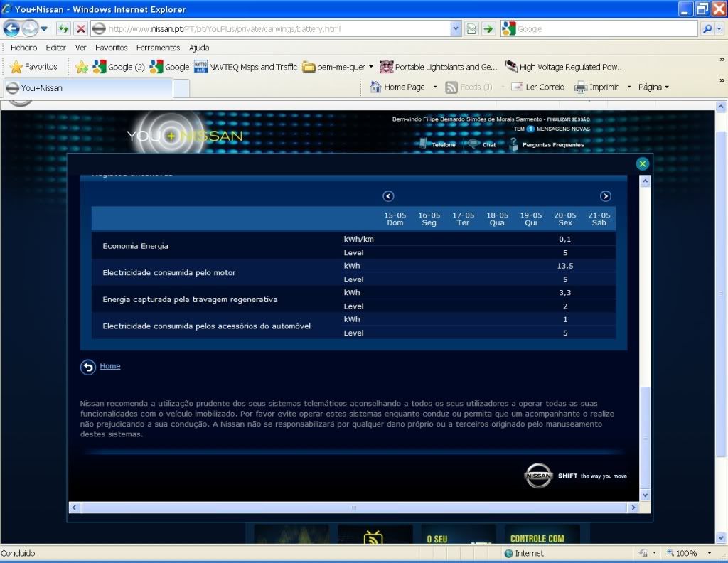The image size is (728, 563).
Task: Open the Página dropdown menu
Action: [654, 87]
